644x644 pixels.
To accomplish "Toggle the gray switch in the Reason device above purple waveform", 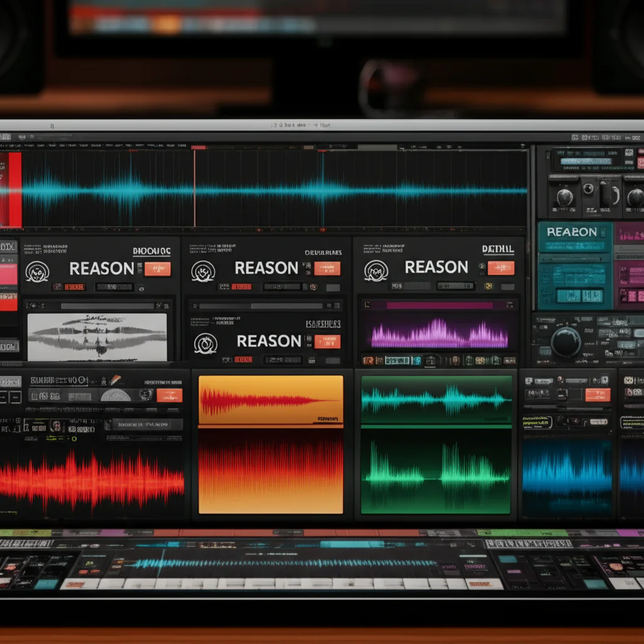I will pos(508,287).
